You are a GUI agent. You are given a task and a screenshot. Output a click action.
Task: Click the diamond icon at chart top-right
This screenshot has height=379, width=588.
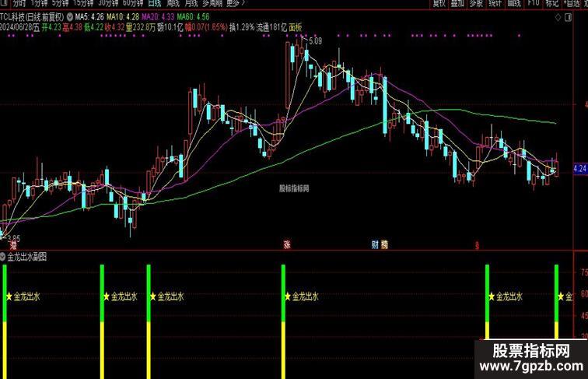(558, 17)
